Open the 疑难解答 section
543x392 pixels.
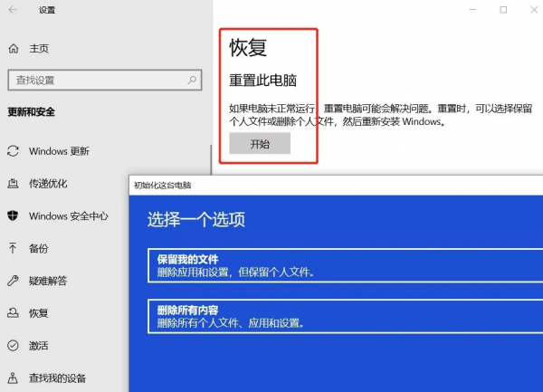(x=48, y=281)
